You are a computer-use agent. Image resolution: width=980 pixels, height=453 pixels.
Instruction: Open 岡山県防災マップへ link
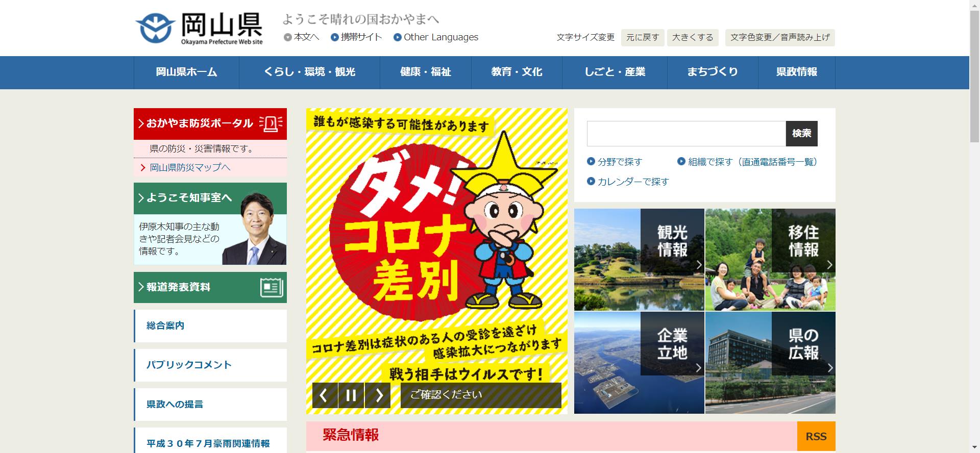(190, 167)
